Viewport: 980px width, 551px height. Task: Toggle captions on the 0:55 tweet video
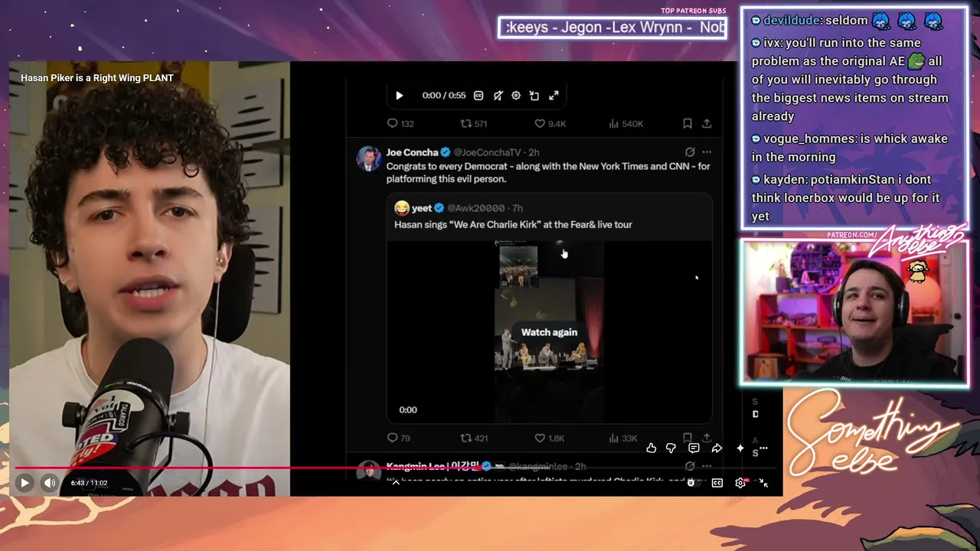click(479, 96)
